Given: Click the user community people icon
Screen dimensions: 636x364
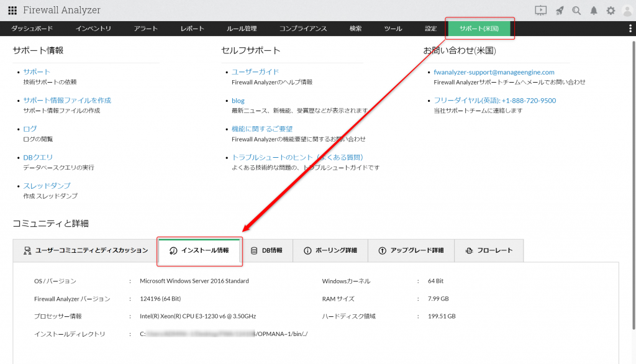Looking at the screenshot, I should [27, 251].
